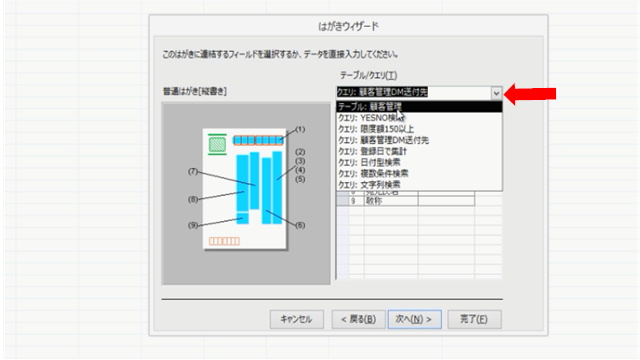640x360 pixels.
Task: Click the highlighted combo box text field
Action: coord(413,93)
